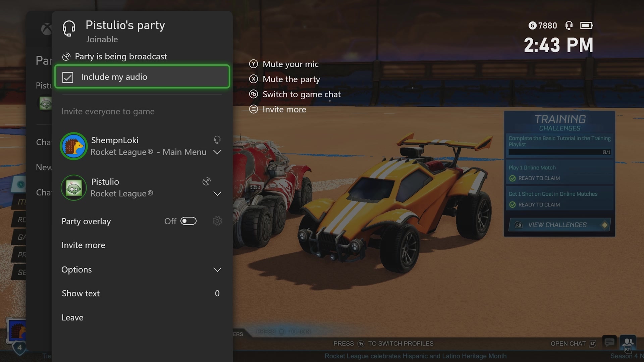This screenshot has width=644, height=362.
Task: Click the broadcast icon beside Pistulio
Action: [x=207, y=182]
